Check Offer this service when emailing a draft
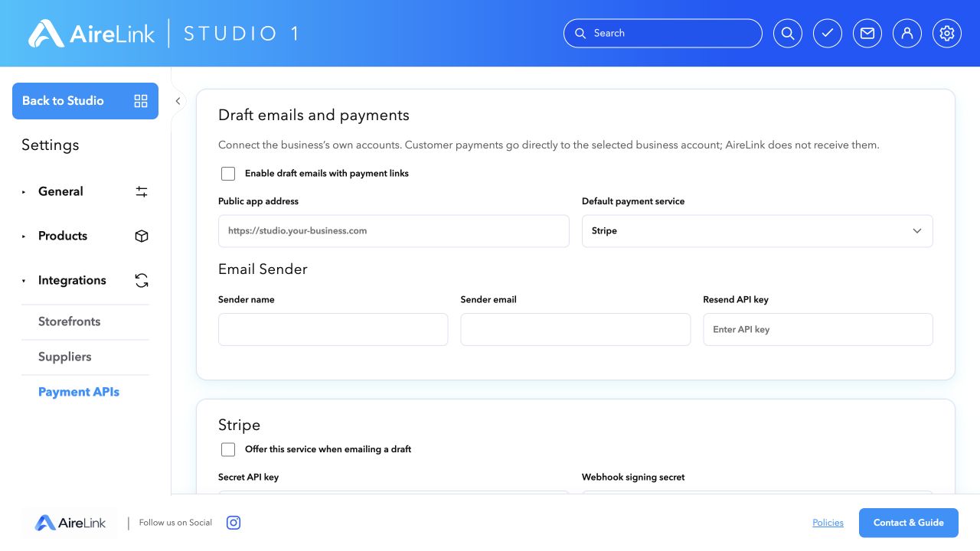 click(x=228, y=449)
